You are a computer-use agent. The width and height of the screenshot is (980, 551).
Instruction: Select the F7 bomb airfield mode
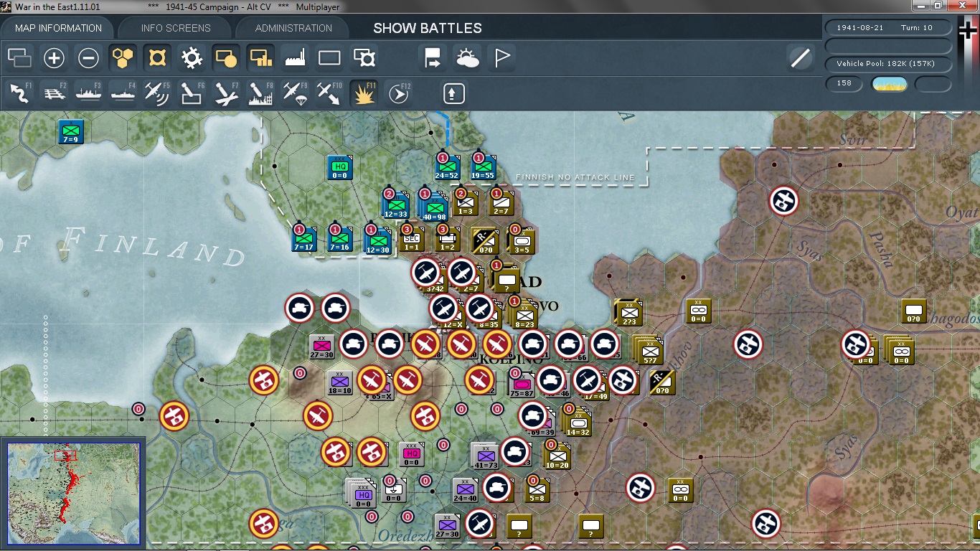tap(226, 93)
